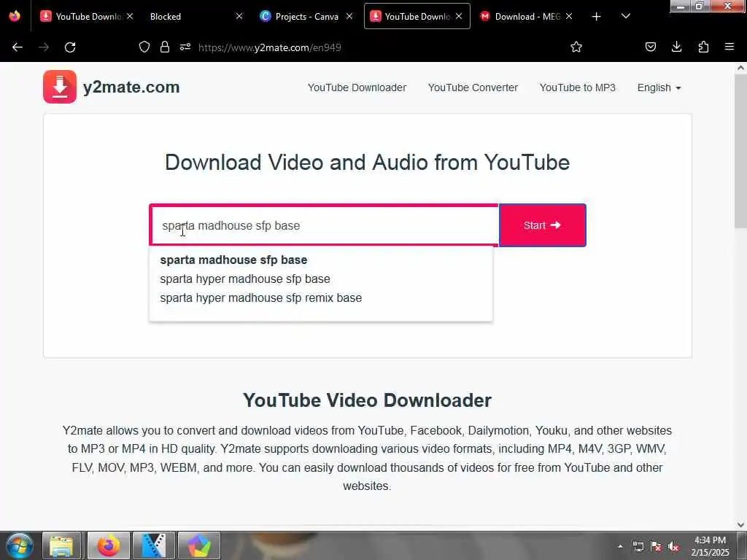The width and height of the screenshot is (747, 560).
Task: Close the first YouTube Downloader tab
Action: pyautogui.click(x=130, y=16)
